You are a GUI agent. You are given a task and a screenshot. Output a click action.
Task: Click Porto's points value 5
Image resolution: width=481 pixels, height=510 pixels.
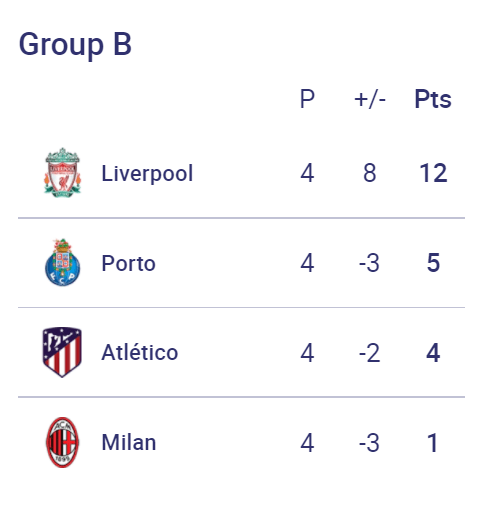tap(433, 263)
